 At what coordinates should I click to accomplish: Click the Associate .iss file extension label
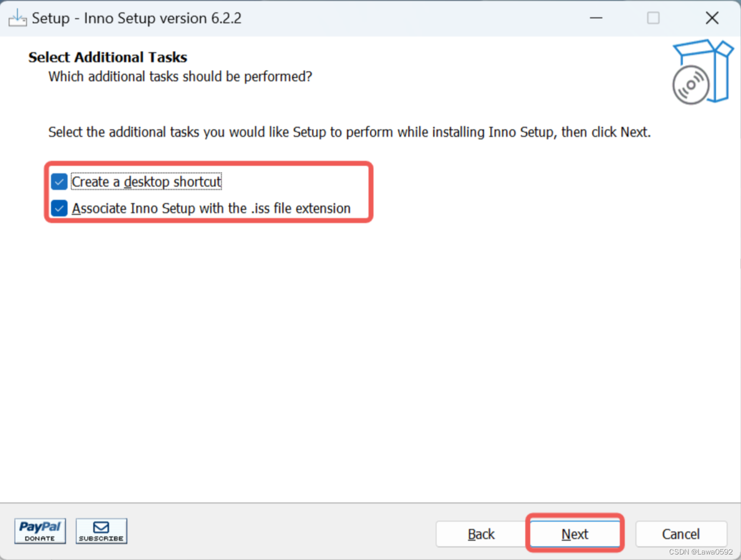click(212, 208)
